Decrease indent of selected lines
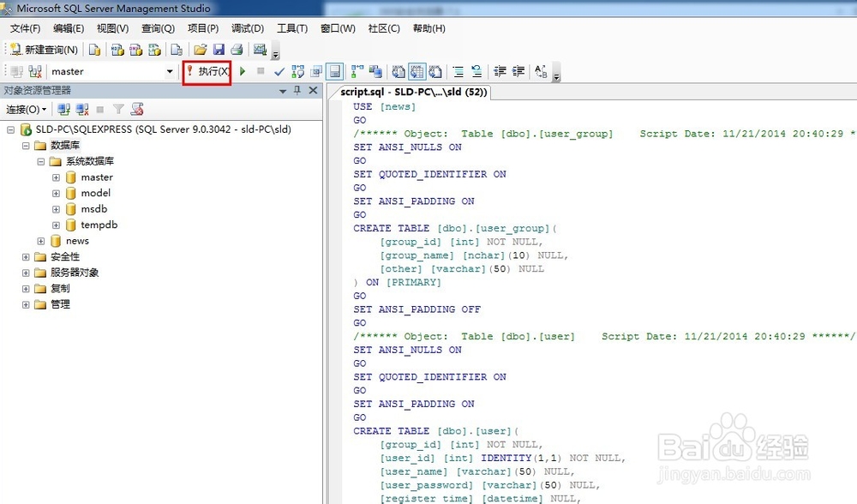Image resolution: width=857 pixels, height=504 pixels. (500, 71)
